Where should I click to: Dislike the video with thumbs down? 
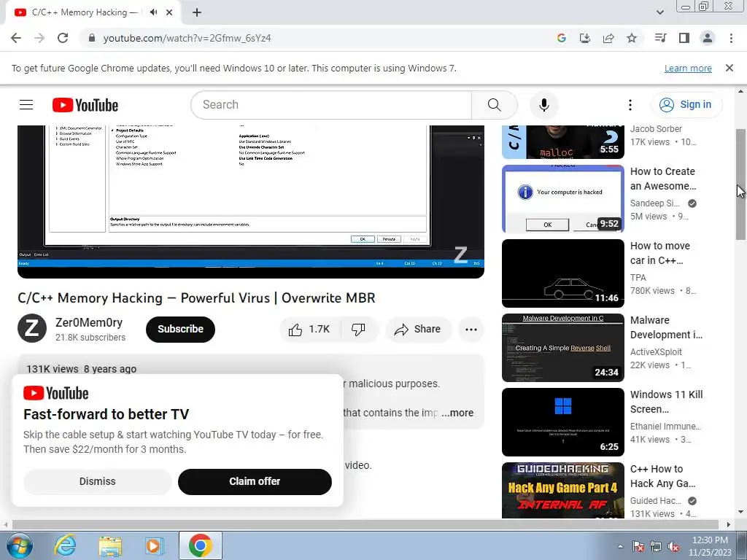359,329
